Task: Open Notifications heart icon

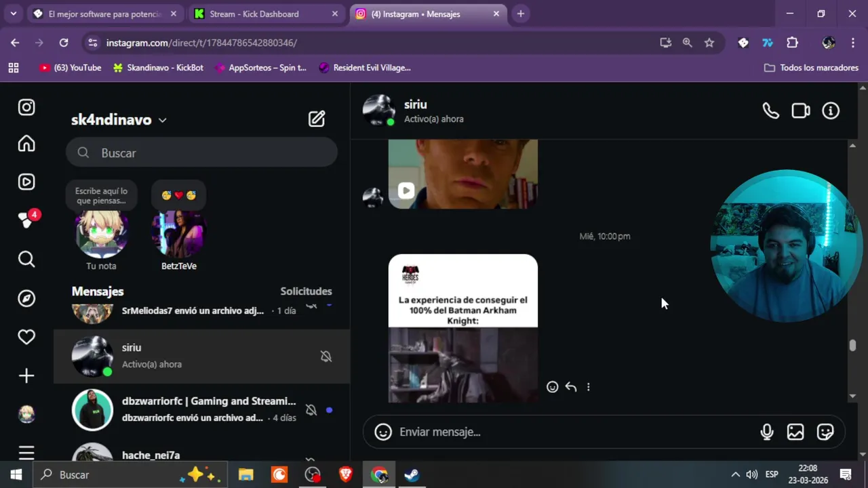Action: click(26, 337)
